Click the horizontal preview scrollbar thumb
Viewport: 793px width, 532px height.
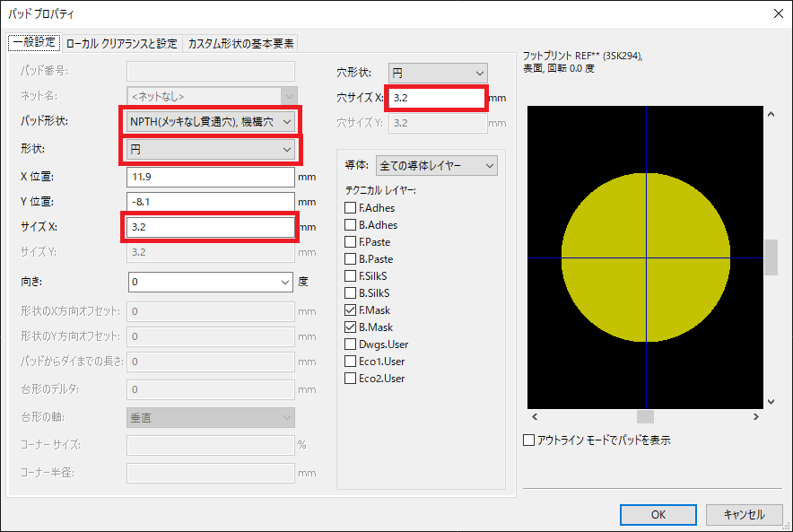645,417
